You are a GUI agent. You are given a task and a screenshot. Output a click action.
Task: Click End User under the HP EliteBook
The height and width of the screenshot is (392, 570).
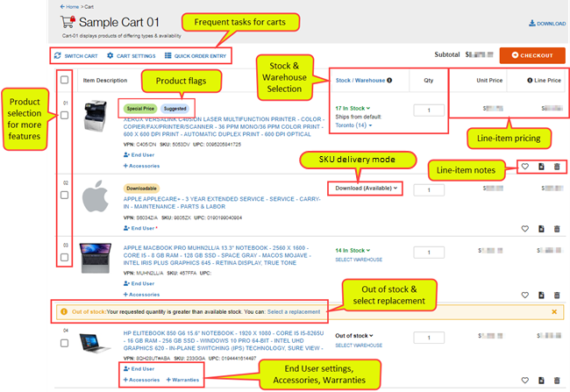(x=139, y=368)
